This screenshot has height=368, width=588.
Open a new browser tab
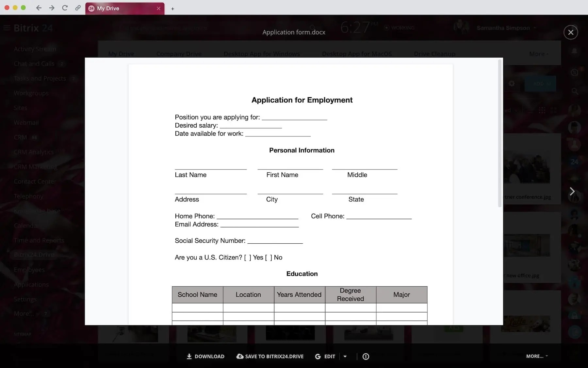point(172,9)
